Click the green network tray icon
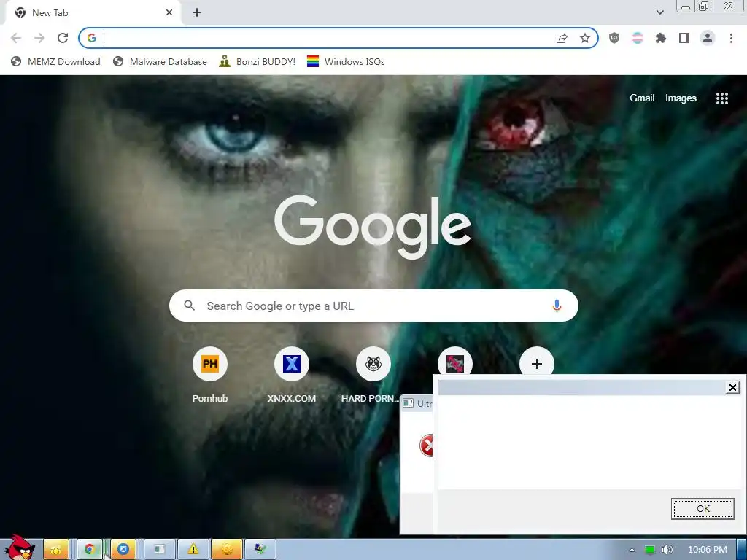The width and height of the screenshot is (747, 560). [649, 550]
